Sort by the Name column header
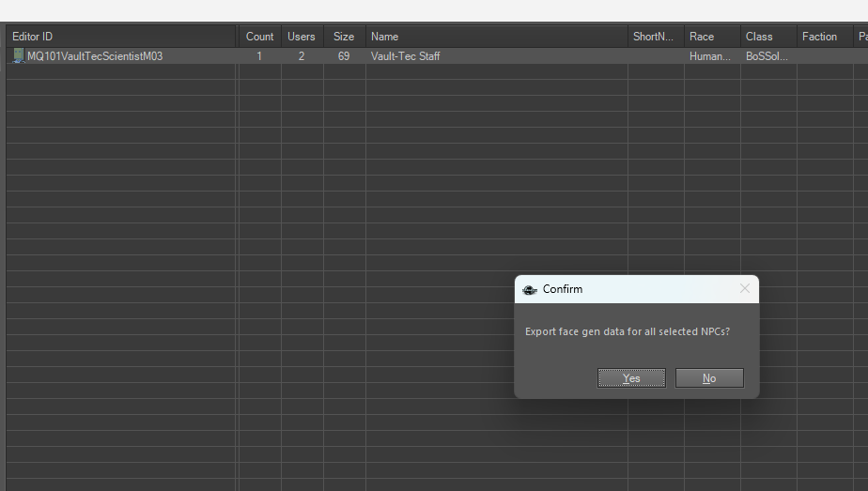This screenshot has height=491, width=868. pos(497,37)
